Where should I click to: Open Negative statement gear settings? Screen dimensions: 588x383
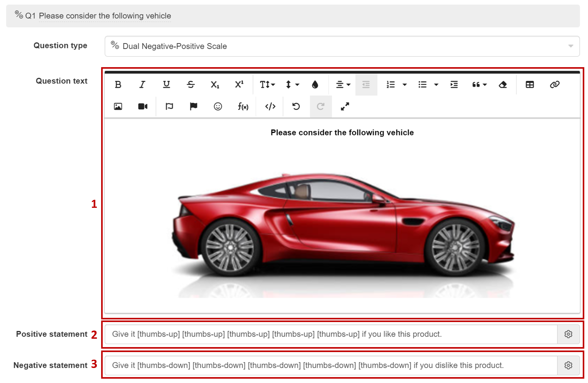click(x=568, y=366)
